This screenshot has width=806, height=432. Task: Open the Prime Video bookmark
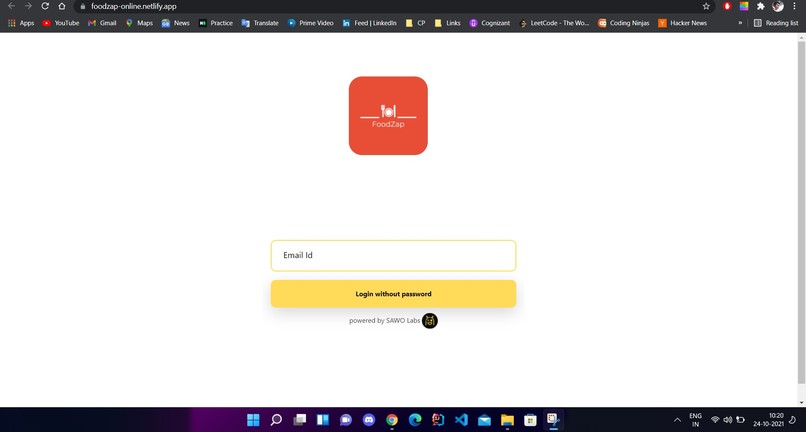(x=310, y=23)
